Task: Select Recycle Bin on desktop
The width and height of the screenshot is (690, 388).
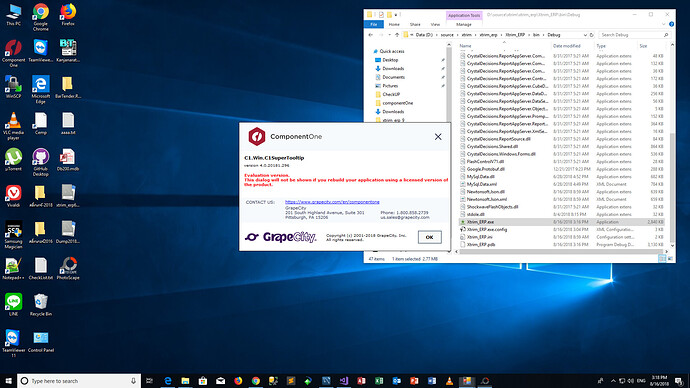Action: [40, 305]
